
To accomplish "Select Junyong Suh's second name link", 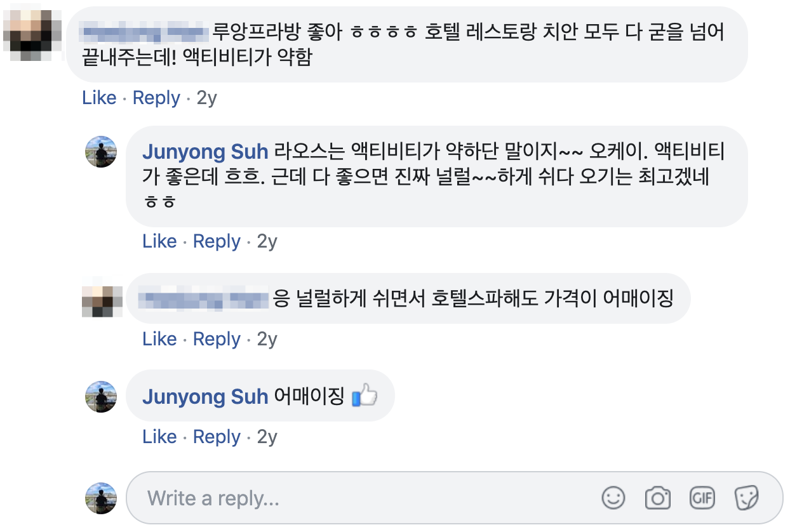I will (204, 396).
